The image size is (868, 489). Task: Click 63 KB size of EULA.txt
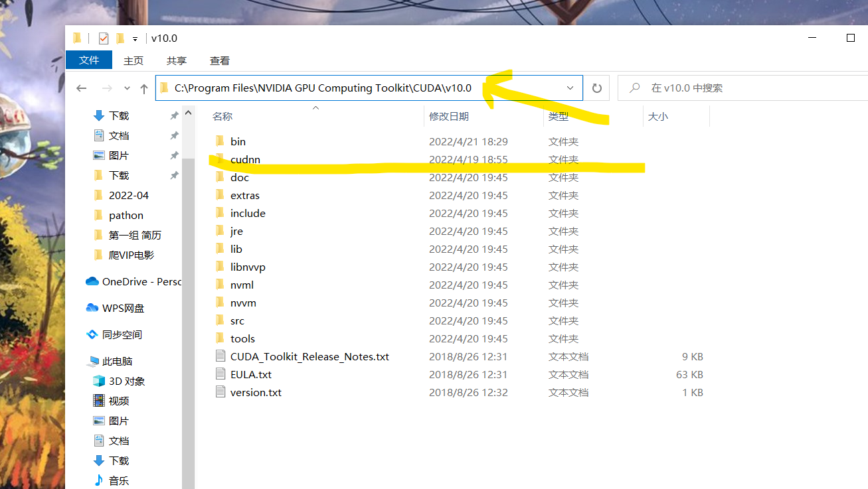click(x=689, y=374)
